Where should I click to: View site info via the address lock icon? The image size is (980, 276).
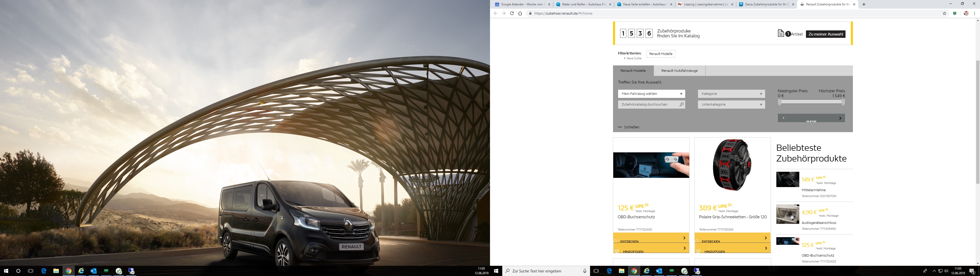pyautogui.click(x=530, y=13)
